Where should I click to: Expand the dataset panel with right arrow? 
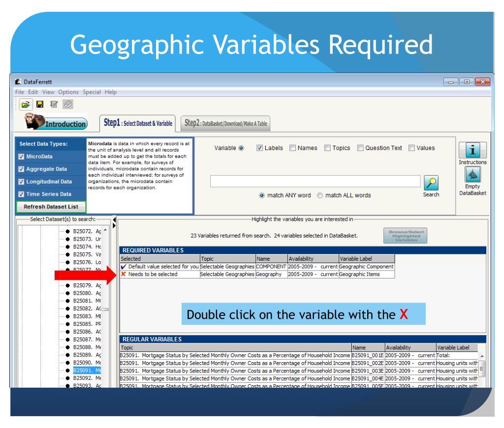pos(114,226)
